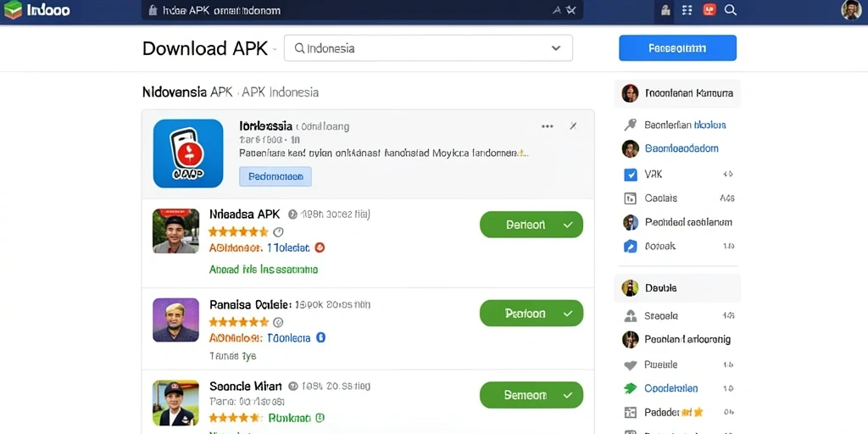This screenshot has width=868, height=434.
Task: Click the green button in Seoncle Kiran row
Action: 531,395
